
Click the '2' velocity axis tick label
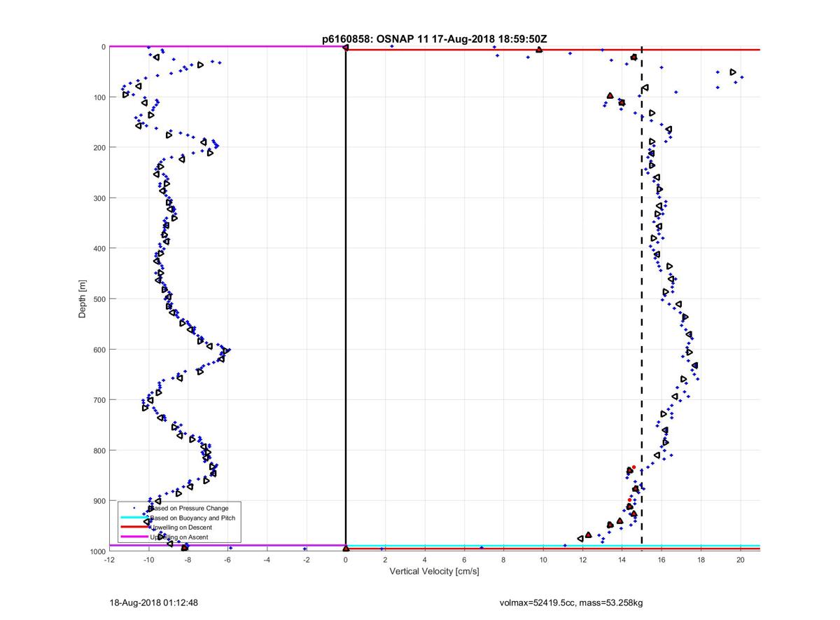[386, 560]
